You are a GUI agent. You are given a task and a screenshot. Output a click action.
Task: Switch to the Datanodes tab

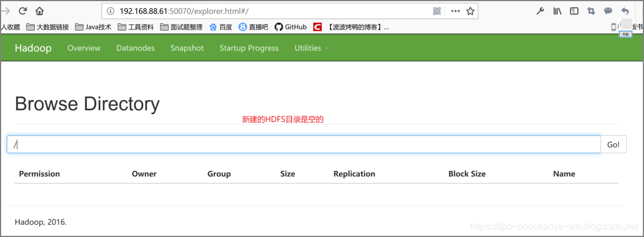pos(136,48)
